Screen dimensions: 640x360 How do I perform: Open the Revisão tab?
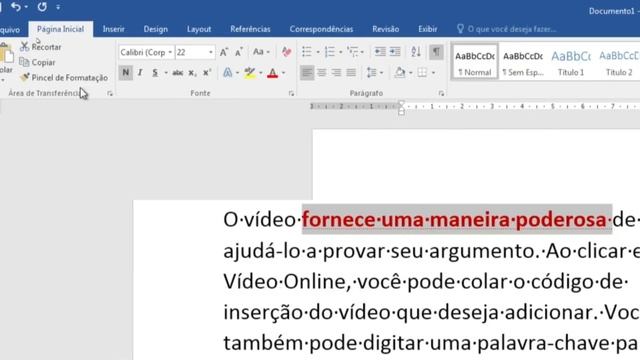point(385,29)
